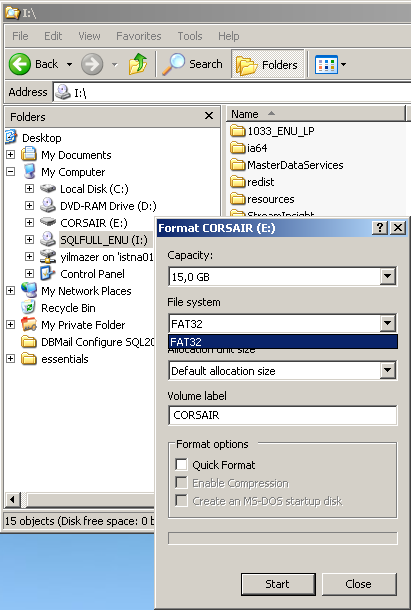
Task: Enable the Quick Format checkbox
Action: pyautogui.click(x=181, y=465)
